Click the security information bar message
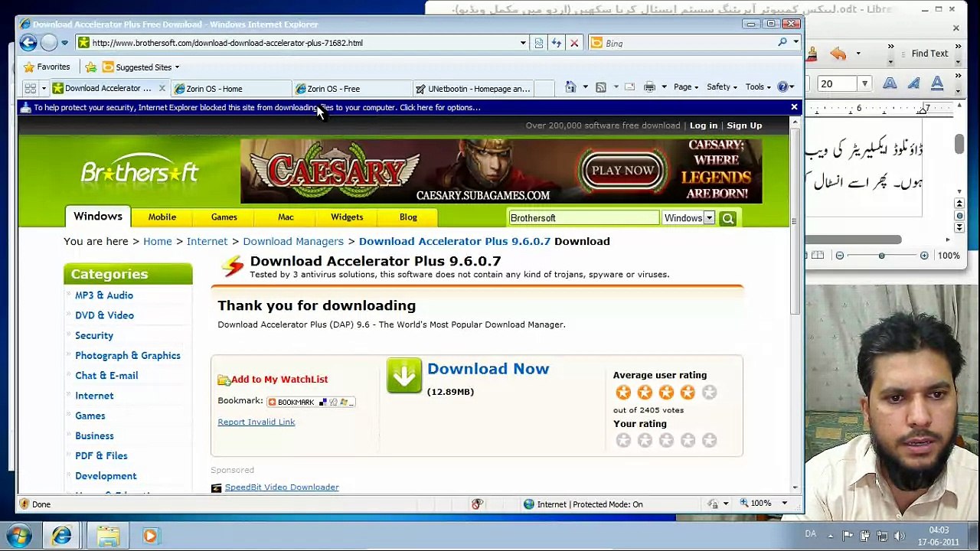The image size is (980, 551). point(257,108)
